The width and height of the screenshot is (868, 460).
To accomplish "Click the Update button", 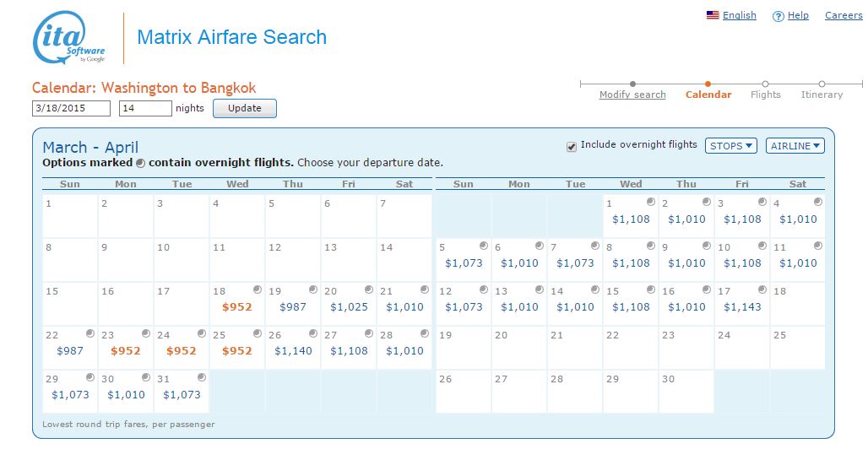I will click(x=245, y=108).
